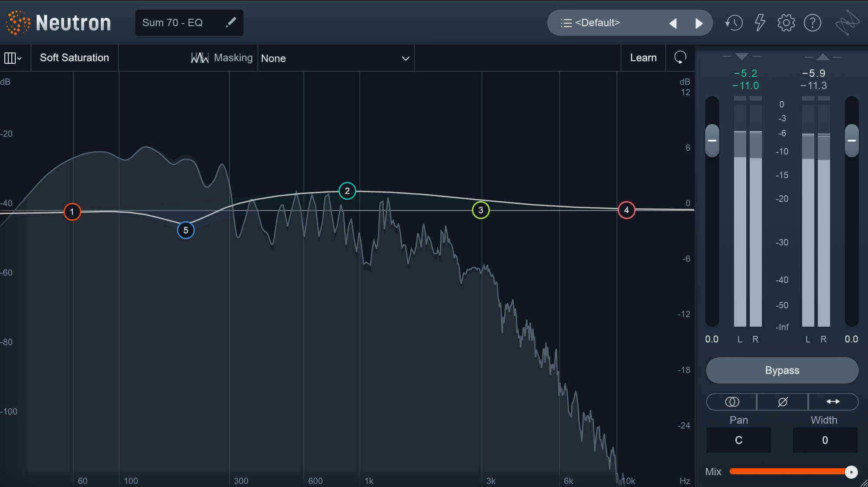Click the Width value field showing 0
This screenshot has height=487, width=868.
pos(825,440)
